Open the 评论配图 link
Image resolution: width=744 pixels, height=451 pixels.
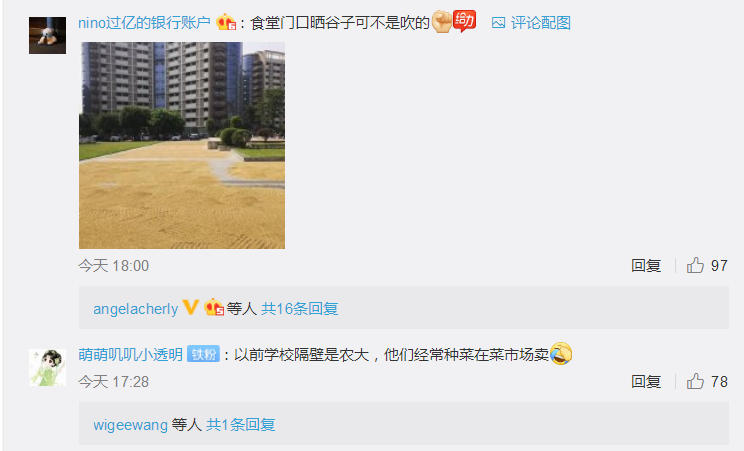coord(540,22)
